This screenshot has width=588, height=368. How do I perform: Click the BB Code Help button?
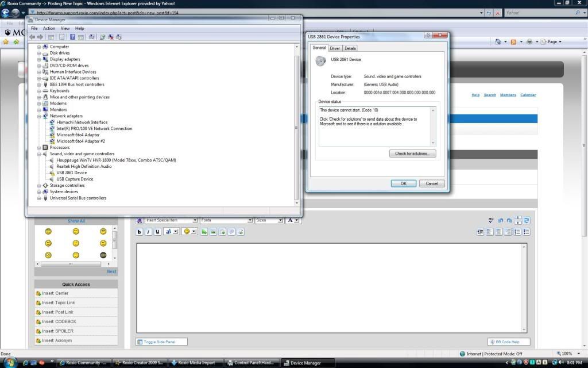pos(509,342)
